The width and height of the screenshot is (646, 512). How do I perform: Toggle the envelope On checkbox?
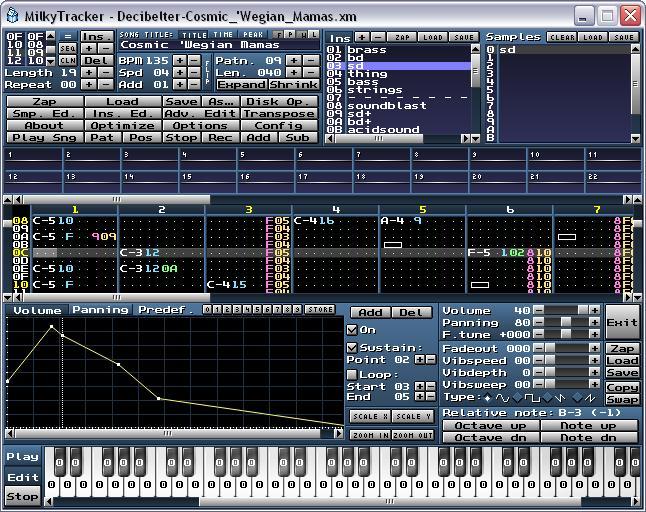click(352, 330)
